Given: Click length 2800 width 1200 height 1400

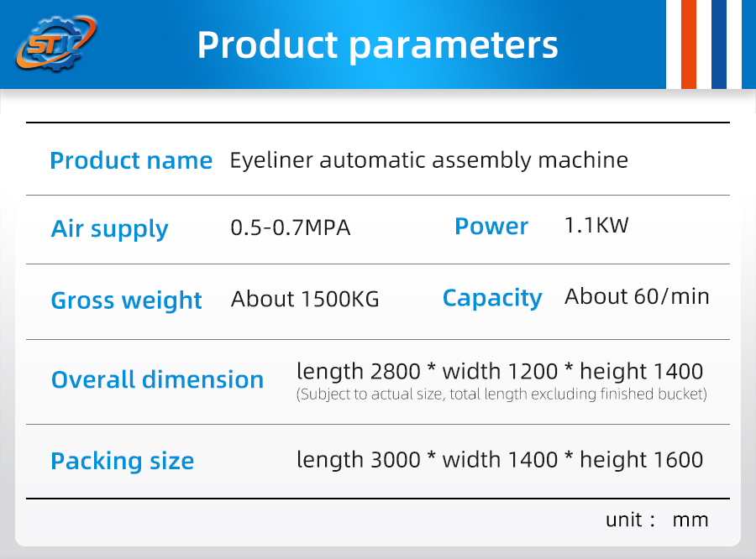Looking at the screenshot, I should 500,372.
